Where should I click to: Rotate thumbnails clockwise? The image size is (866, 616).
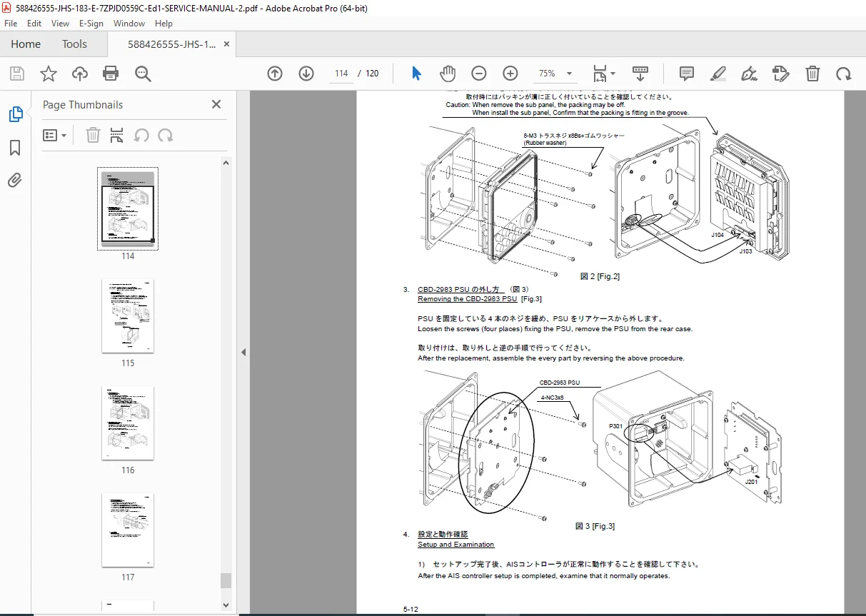pos(166,135)
